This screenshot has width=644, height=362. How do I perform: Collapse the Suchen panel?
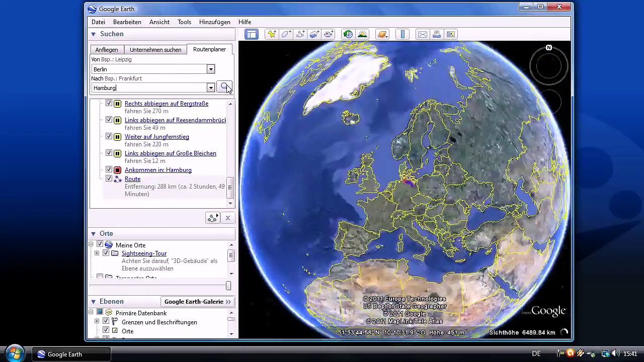[x=94, y=34]
